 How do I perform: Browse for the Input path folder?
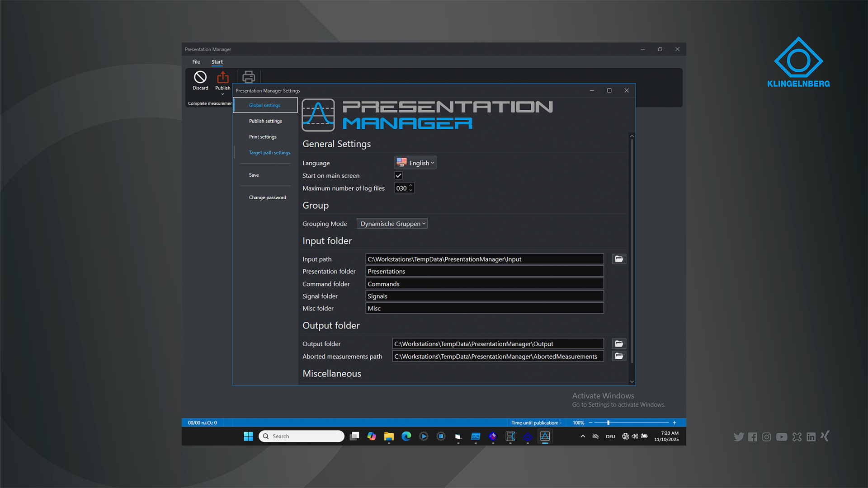619,259
